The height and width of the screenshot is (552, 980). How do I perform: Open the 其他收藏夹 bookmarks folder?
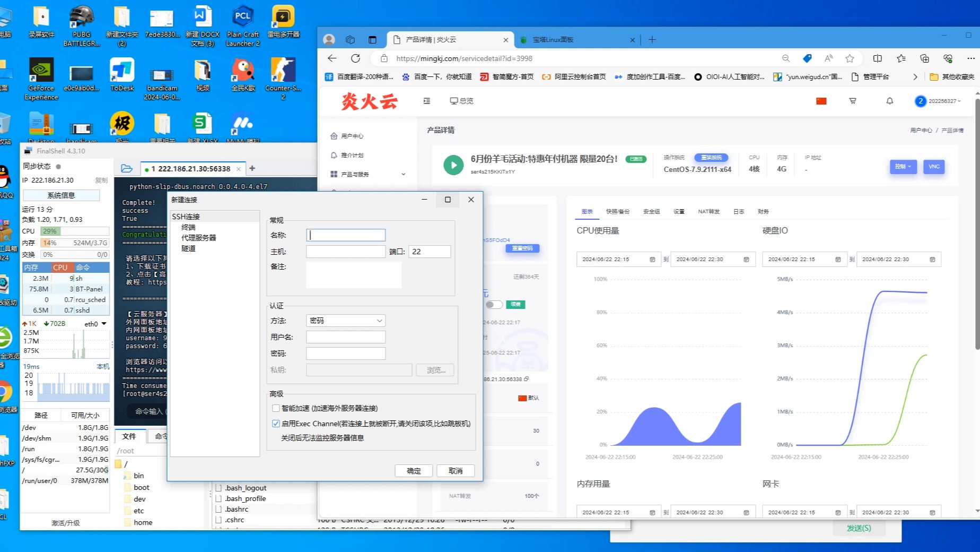pyautogui.click(x=952, y=77)
